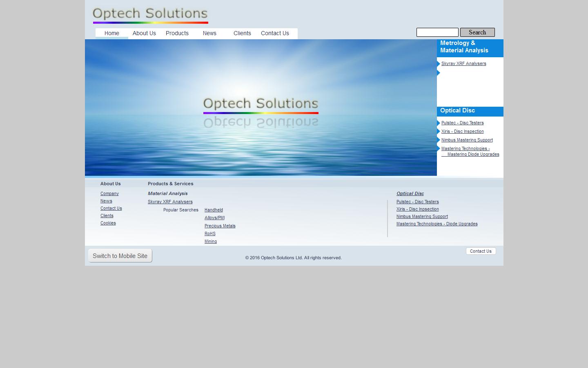
Task: Open the About Us navigation item
Action: point(144,34)
